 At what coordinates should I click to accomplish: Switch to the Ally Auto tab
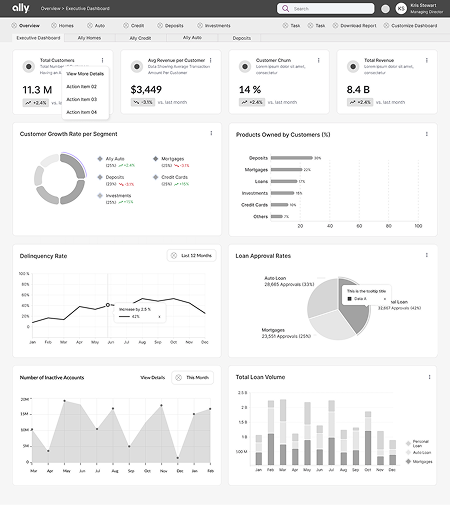tap(192, 38)
